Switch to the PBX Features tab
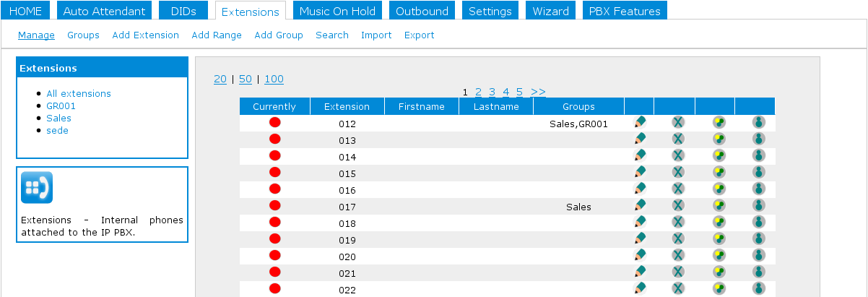 625,11
